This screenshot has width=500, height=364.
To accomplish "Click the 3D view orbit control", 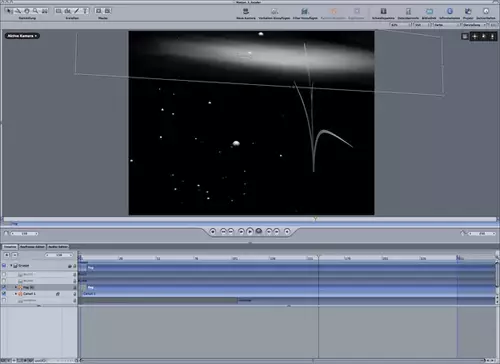I will click(484, 36).
